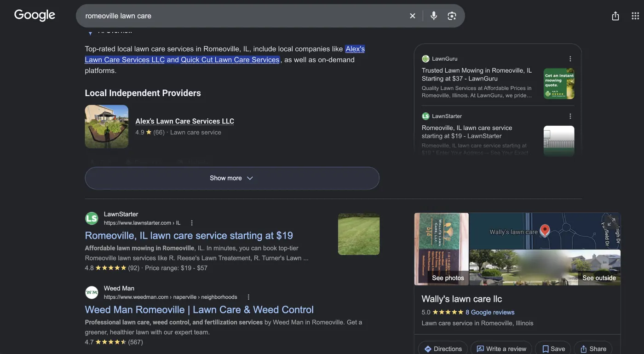The width and height of the screenshot is (644, 354).
Task: Start voice search with microphone icon
Action: point(434,16)
